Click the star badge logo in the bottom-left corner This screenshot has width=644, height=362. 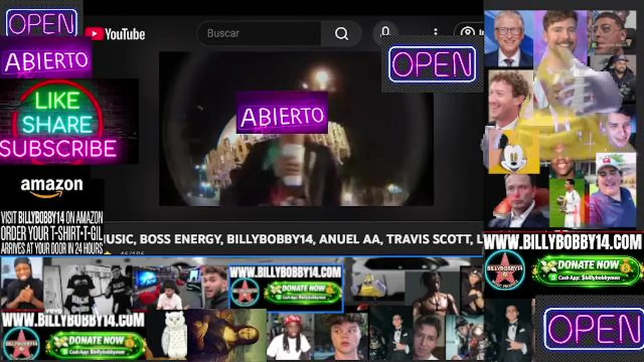[x=21, y=344]
